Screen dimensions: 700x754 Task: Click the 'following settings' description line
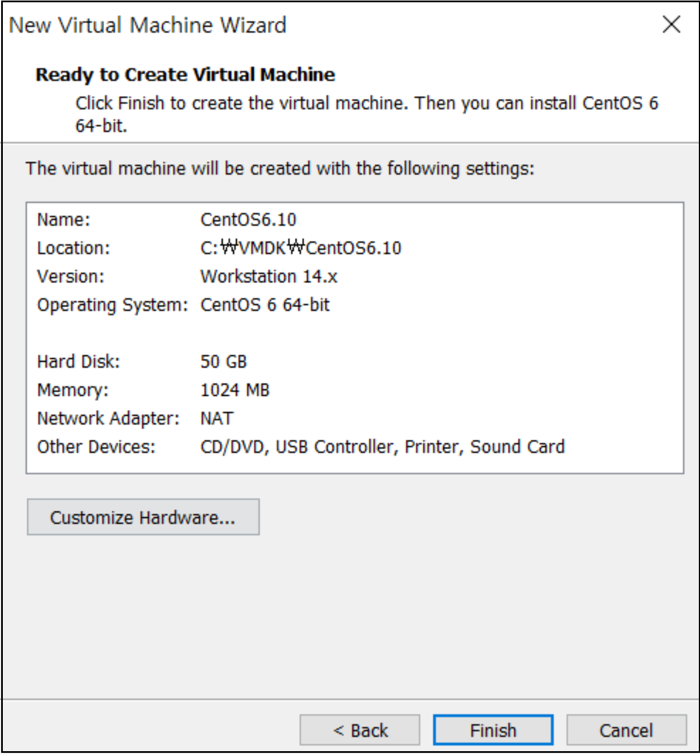pos(280,169)
